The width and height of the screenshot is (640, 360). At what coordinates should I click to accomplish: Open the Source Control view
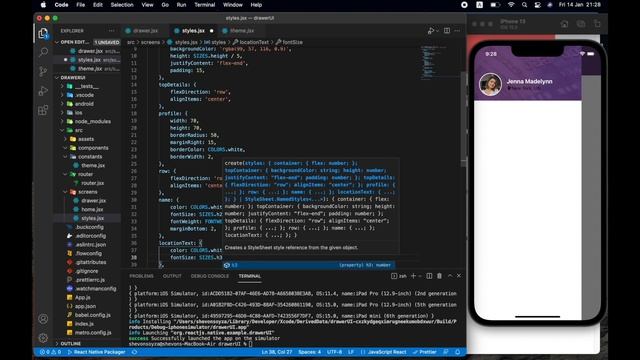(43, 71)
